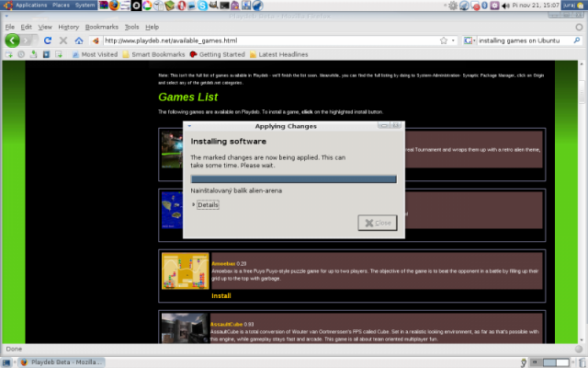Open the Places menu
588x368 pixels.
click(x=62, y=6)
